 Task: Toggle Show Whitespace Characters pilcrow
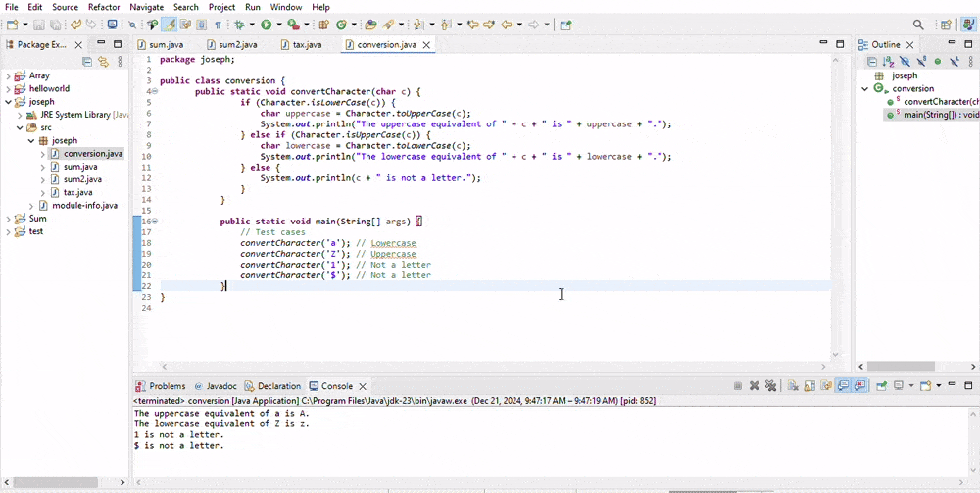tap(219, 25)
